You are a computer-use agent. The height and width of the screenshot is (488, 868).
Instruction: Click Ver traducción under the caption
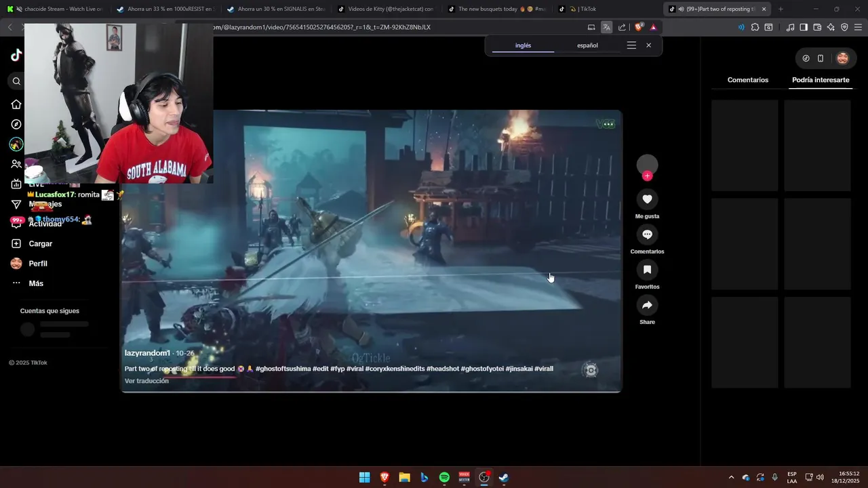point(146,381)
